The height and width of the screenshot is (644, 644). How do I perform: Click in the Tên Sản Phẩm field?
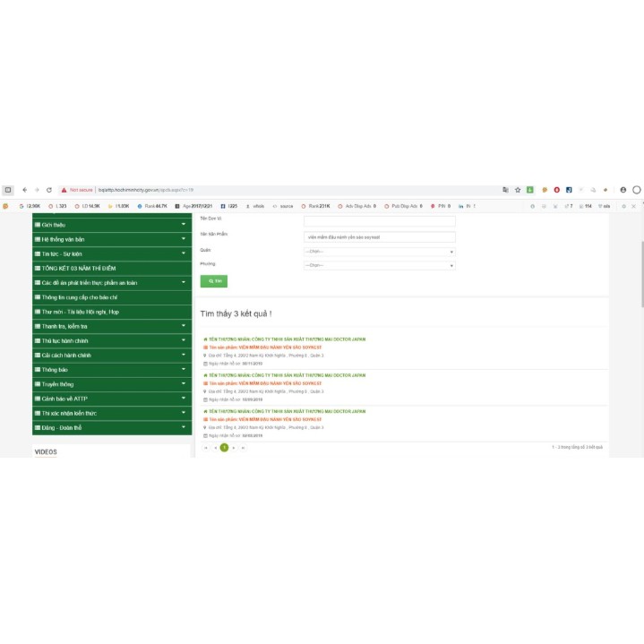379,237
